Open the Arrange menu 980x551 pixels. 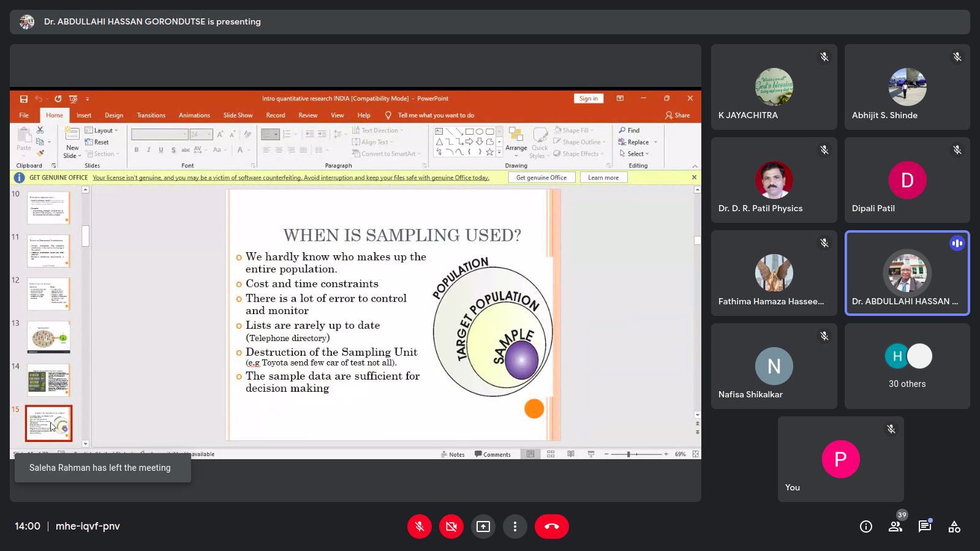516,143
